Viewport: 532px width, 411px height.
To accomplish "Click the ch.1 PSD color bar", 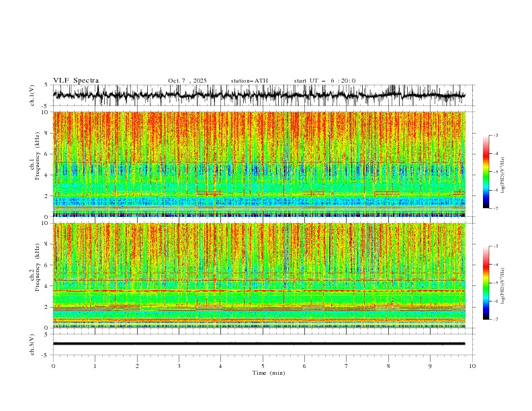I will click(486, 172).
